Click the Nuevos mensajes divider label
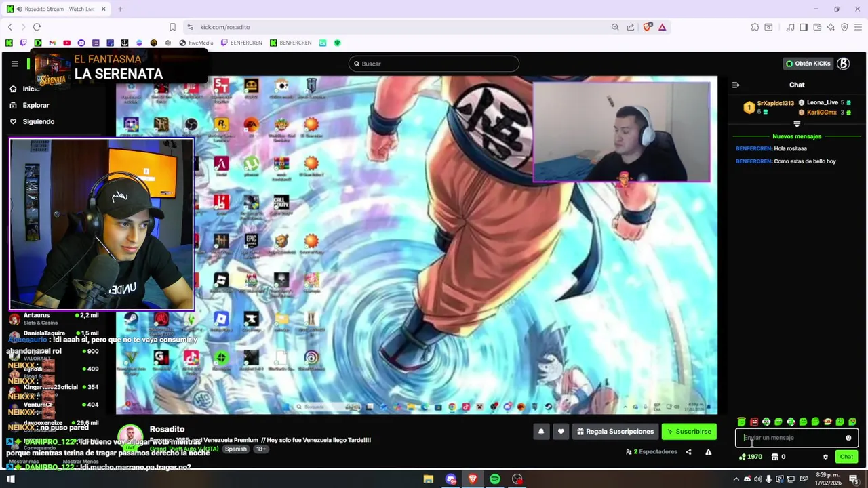This screenshot has height=488, width=868. click(x=797, y=136)
